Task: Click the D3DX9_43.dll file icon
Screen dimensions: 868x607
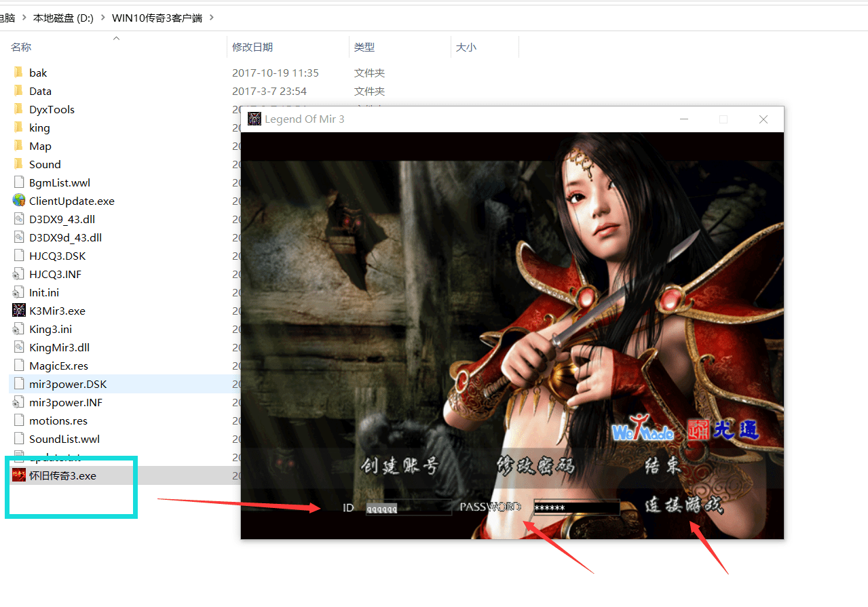Action: coord(18,219)
